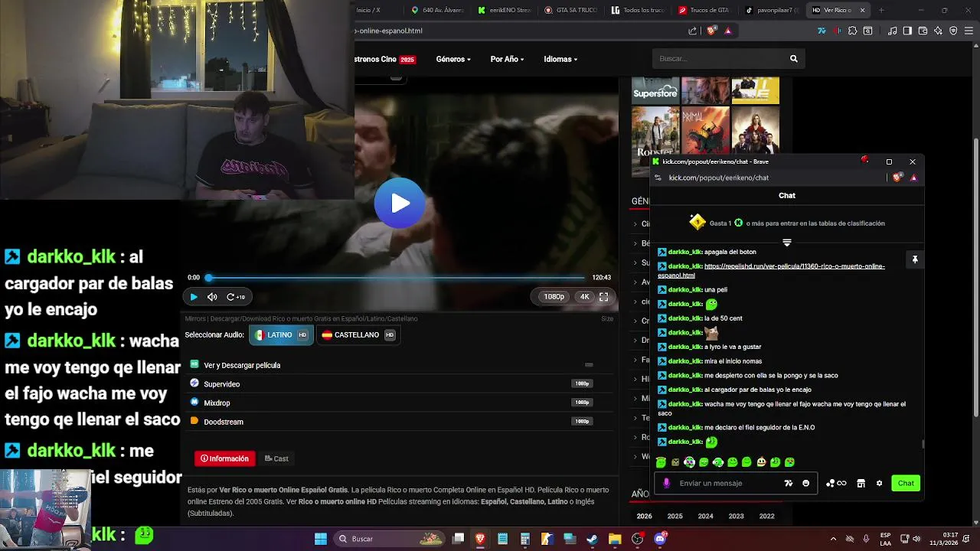Expand the Idiomas dropdown menu
The image size is (980, 551).
point(560,59)
